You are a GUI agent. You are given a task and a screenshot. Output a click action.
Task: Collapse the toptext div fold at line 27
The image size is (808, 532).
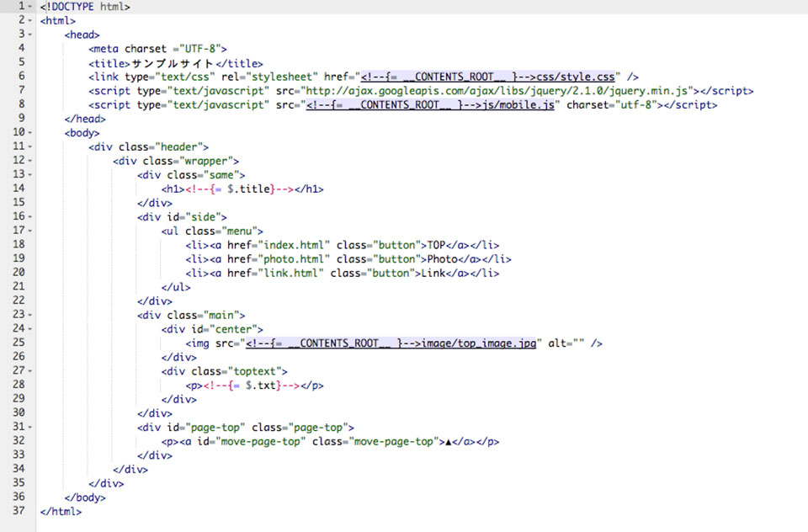(x=30, y=371)
